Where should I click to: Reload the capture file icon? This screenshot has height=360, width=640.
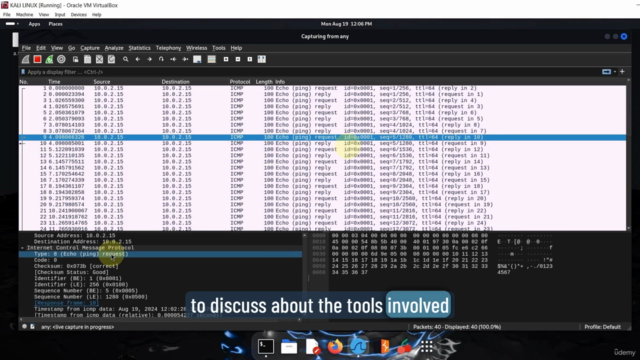(111, 59)
